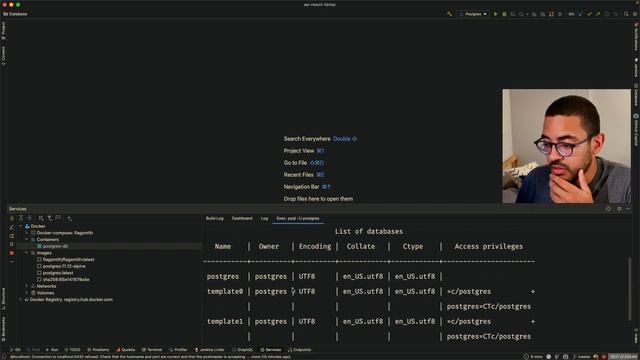This screenshot has width=640, height=360.
Task: Click the Build hammer icon in top toolbar
Action: [449, 14]
